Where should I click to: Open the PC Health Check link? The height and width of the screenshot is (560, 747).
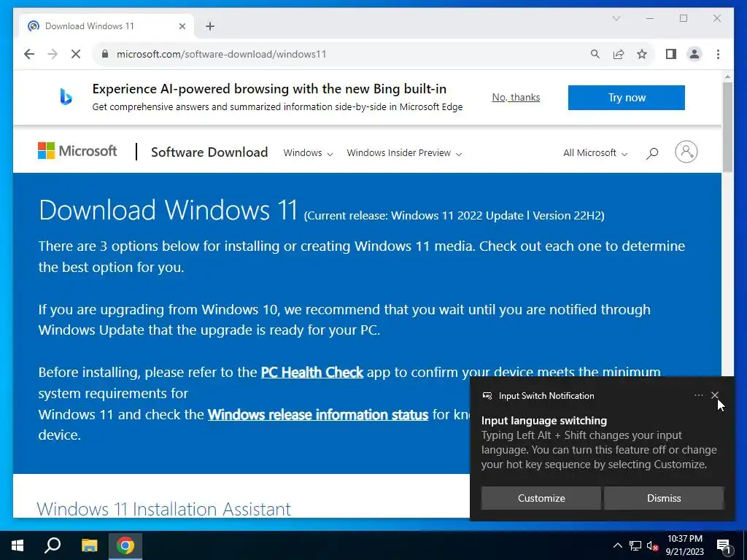point(312,373)
